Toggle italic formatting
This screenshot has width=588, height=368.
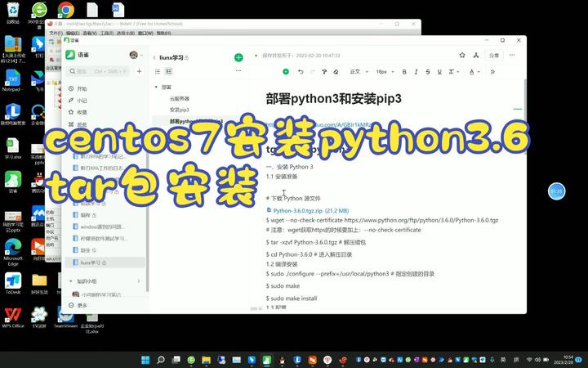[416, 72]
